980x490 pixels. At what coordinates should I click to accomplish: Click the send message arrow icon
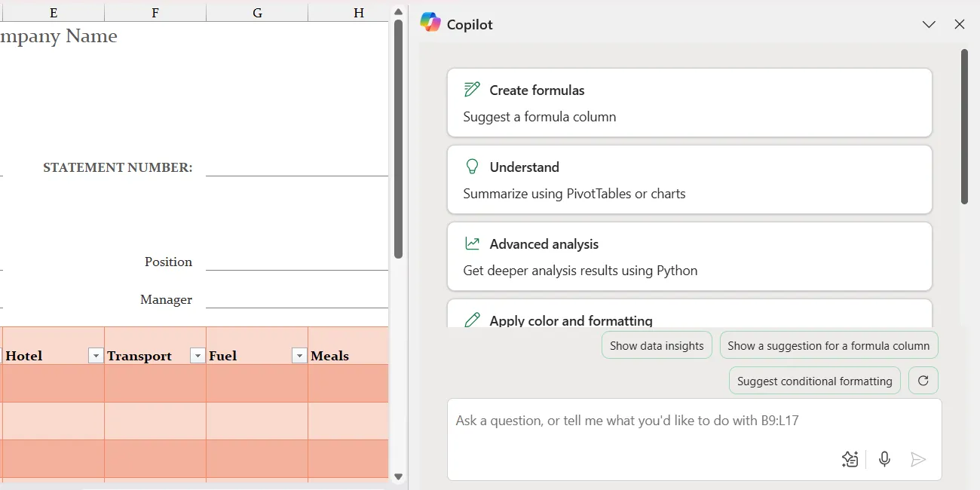click(x=919, y=458)
